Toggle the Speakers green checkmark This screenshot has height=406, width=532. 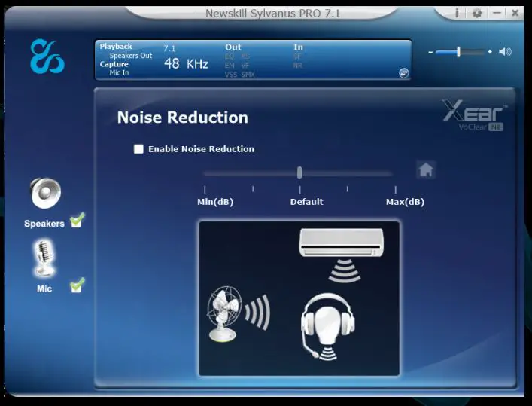pos(77,220)
